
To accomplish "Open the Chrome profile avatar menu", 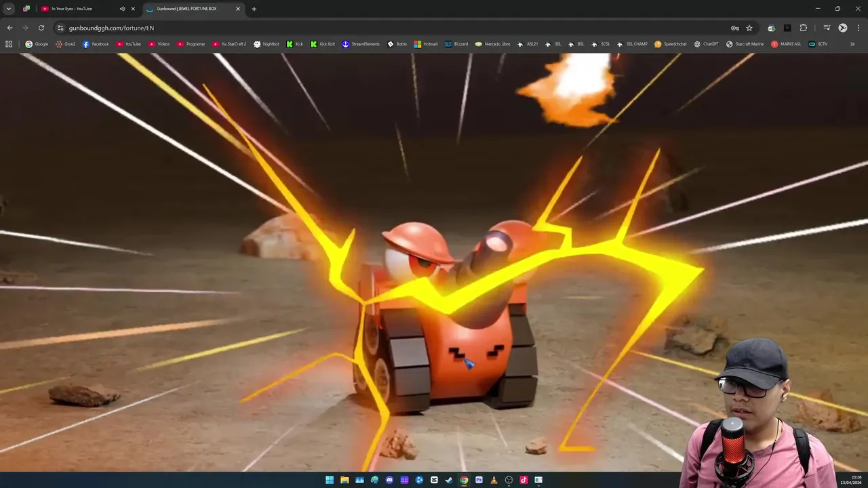I will tap(843, 28).
